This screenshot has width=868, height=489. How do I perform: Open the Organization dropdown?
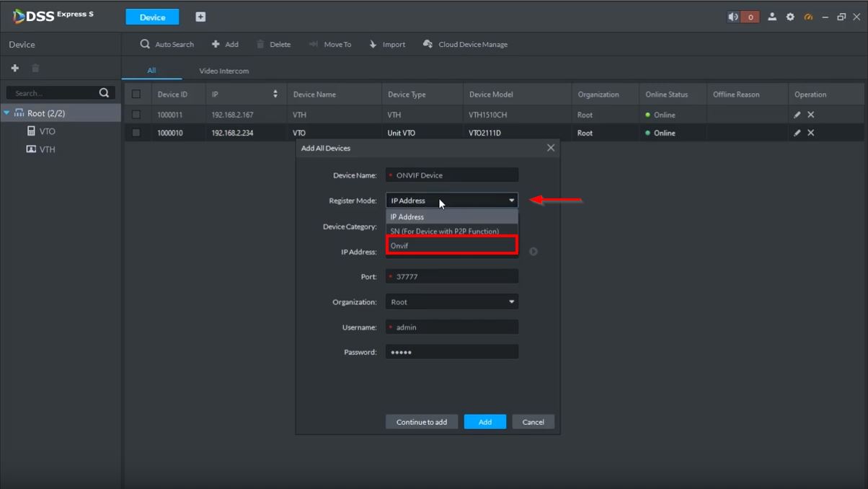click(x=451, y=302)
